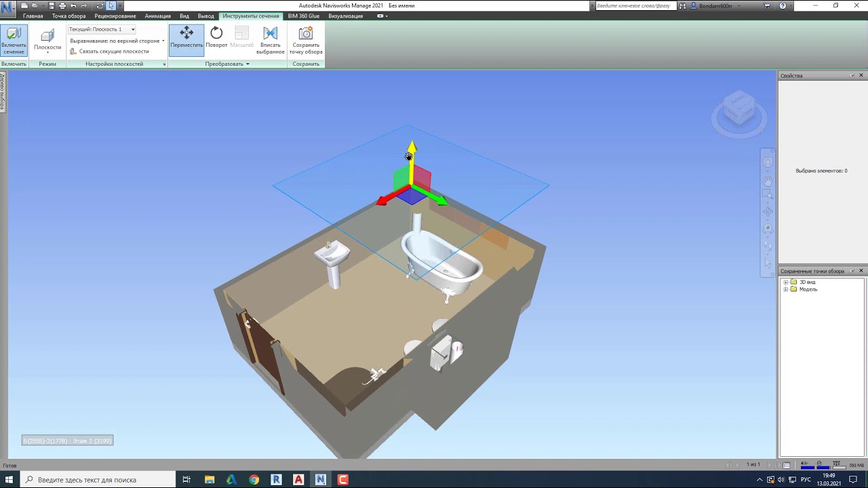This screenshot has width=868, height=488.
Task: Open File Explorer from taskbar
Action: pyautogui.click(x=210, y=479)
